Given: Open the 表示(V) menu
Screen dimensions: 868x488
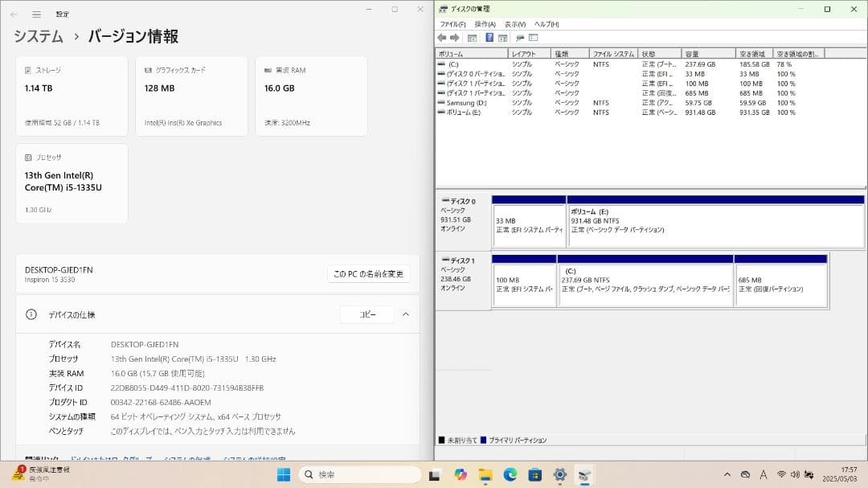Looking at the screenshot, I should click(517, 24).
